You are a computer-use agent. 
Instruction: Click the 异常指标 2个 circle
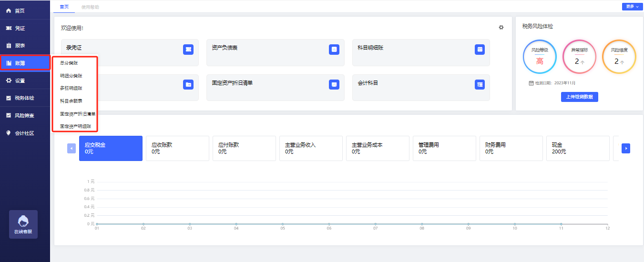click(579, 57)
